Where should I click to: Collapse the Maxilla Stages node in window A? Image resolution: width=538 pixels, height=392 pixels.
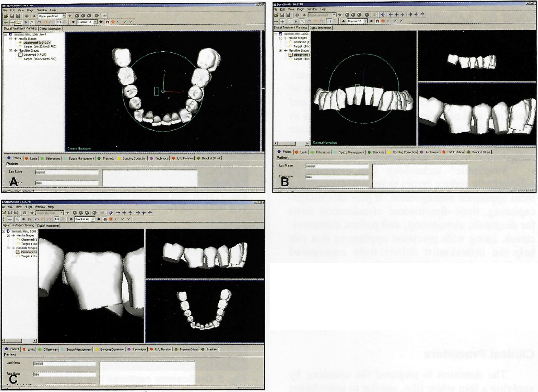(x=11, y=39)
